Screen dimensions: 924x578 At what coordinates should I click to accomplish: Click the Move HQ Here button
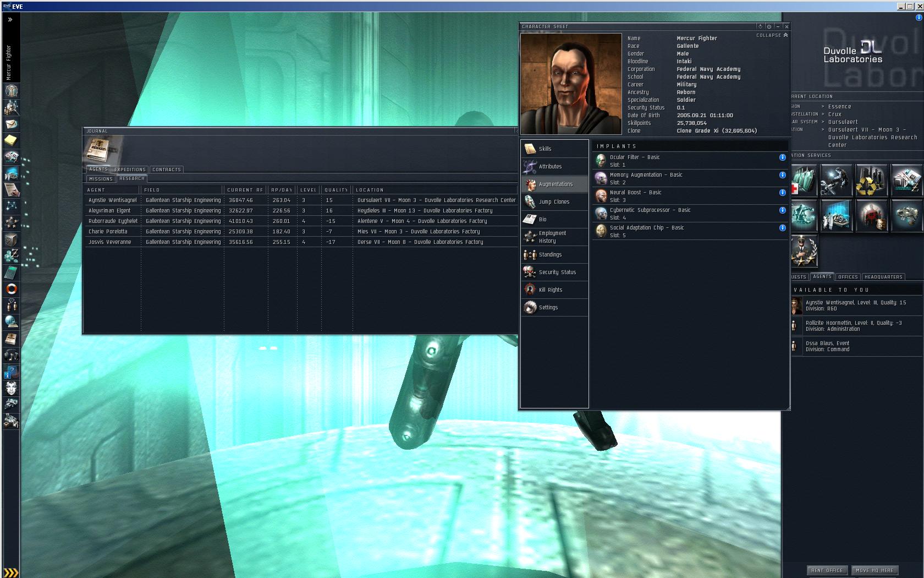coord(875,570)
